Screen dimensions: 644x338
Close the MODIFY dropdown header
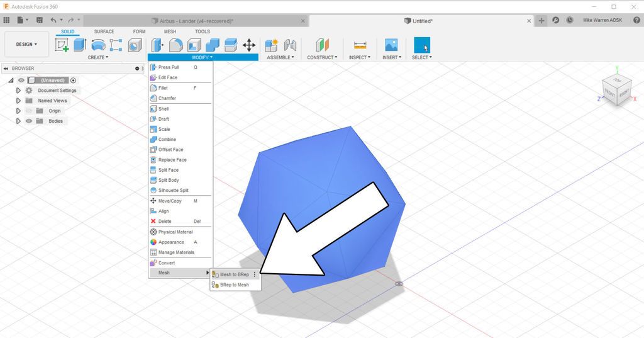coord(203,57)
